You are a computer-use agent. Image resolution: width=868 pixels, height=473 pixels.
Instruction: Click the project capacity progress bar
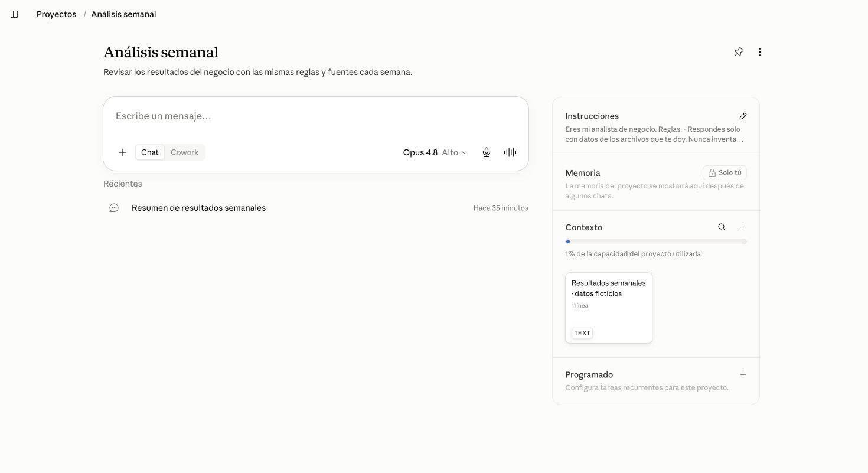tap(656, 242)
